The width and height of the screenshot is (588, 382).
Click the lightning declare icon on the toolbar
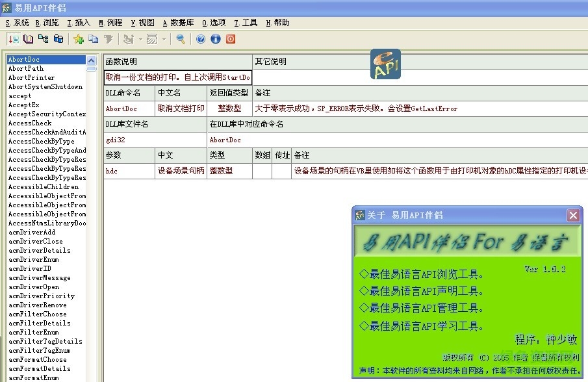click(x=108, y=39)
